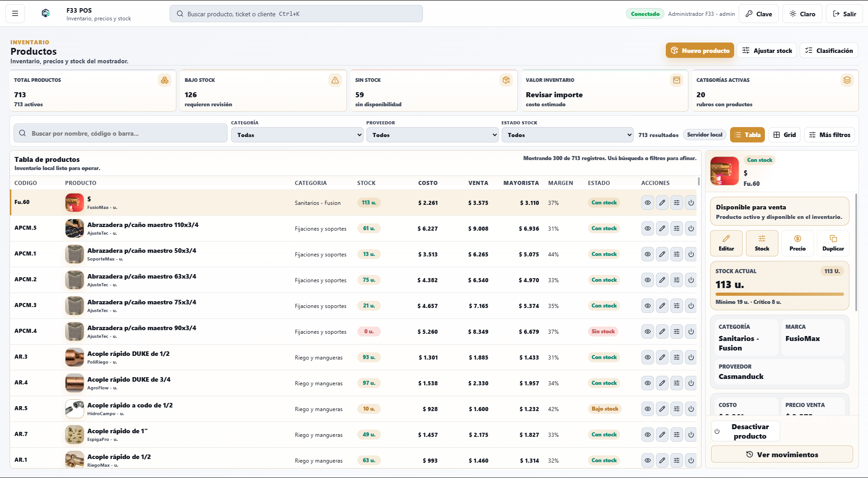Click Ver movimientos button
This screenshot has height=478, width=868.
[782, 454]
